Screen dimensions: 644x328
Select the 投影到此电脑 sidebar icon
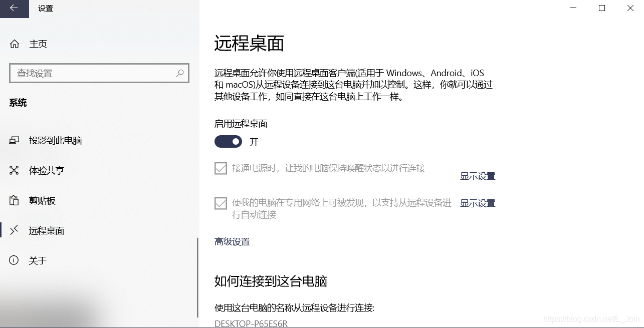click(14, 140)
